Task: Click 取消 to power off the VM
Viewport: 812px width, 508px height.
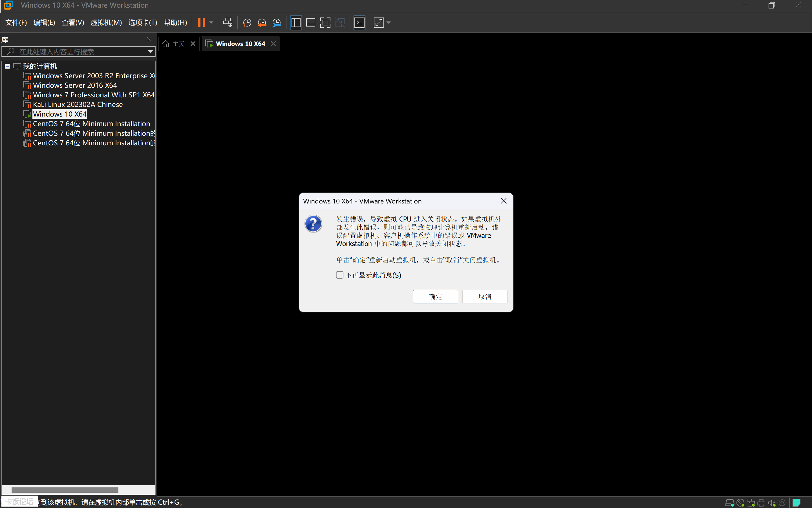Action: [x=484, y=297]
